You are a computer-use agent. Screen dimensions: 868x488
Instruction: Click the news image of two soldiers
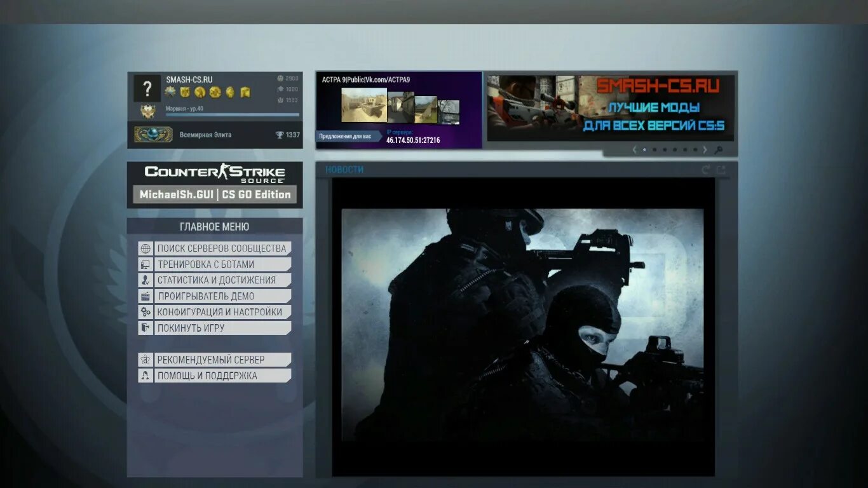tap(523, 325)
